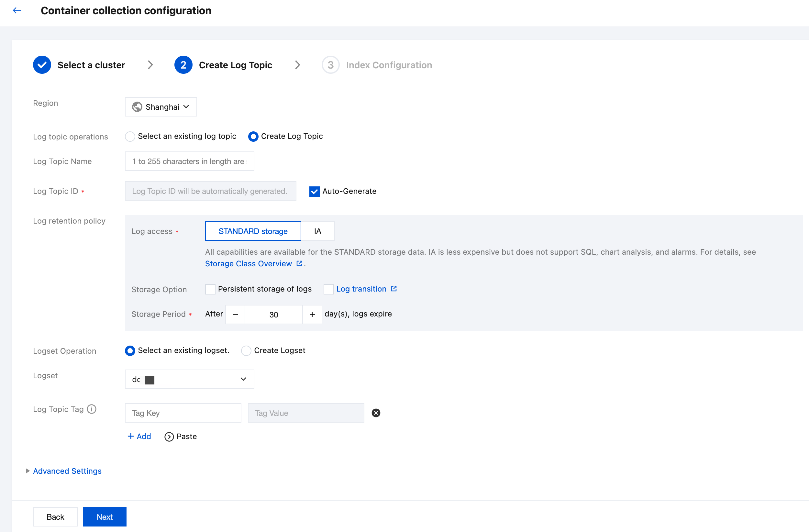Click the back arrow in the header
Screen dimensions: 809x532
coord(17,11)
